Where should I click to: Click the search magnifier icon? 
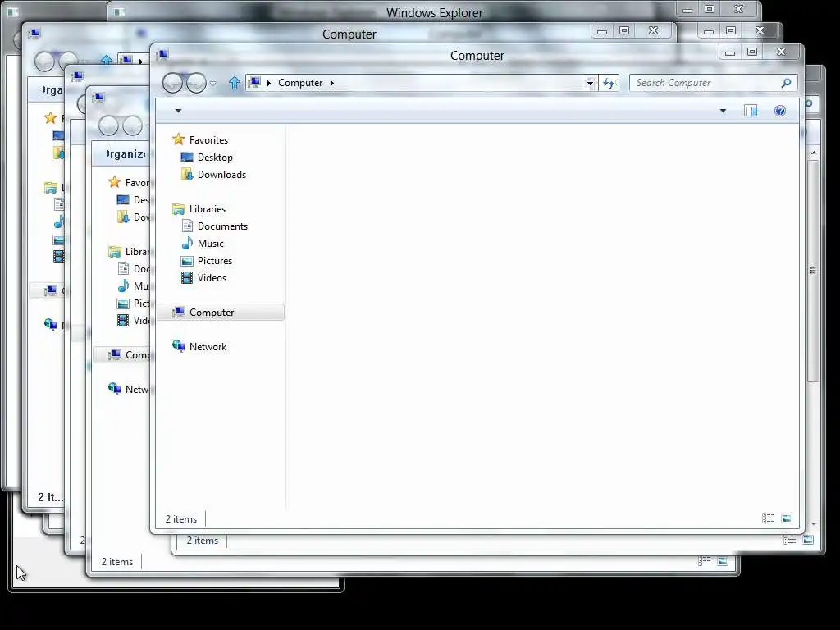tap(786, 83)
